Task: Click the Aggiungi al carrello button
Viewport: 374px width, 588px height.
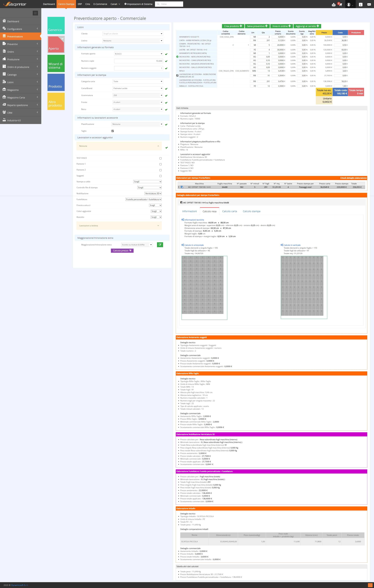Action: coord(307,26)
